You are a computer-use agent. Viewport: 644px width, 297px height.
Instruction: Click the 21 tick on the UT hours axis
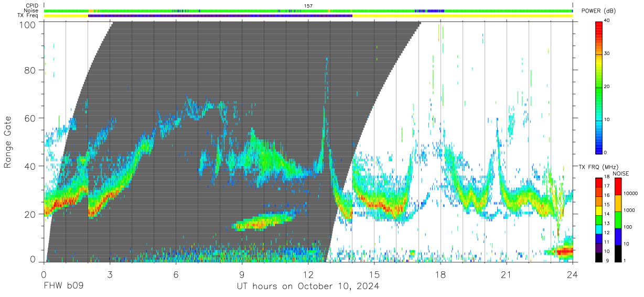coord(507,274)
